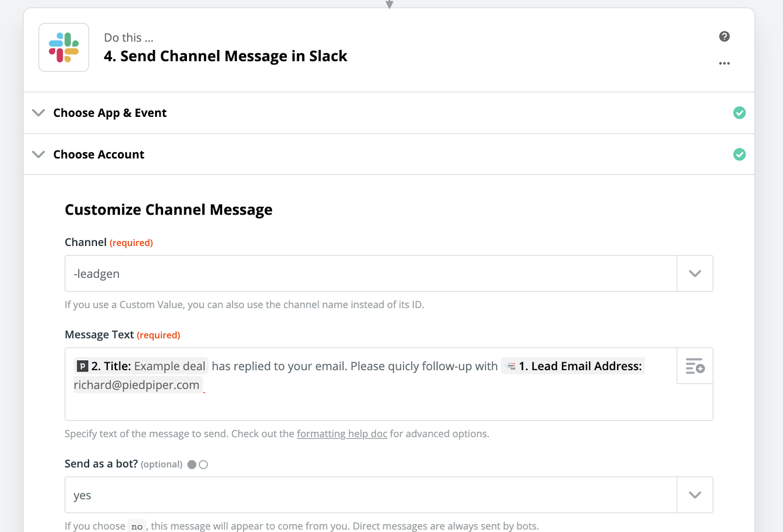Select the empty radio next to Send as a bot

(x=204, y=465)
